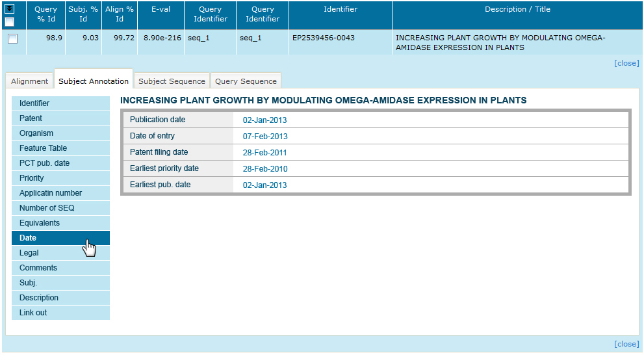Click the EP2539456-0043 identifier cell

tap(324, 38)
